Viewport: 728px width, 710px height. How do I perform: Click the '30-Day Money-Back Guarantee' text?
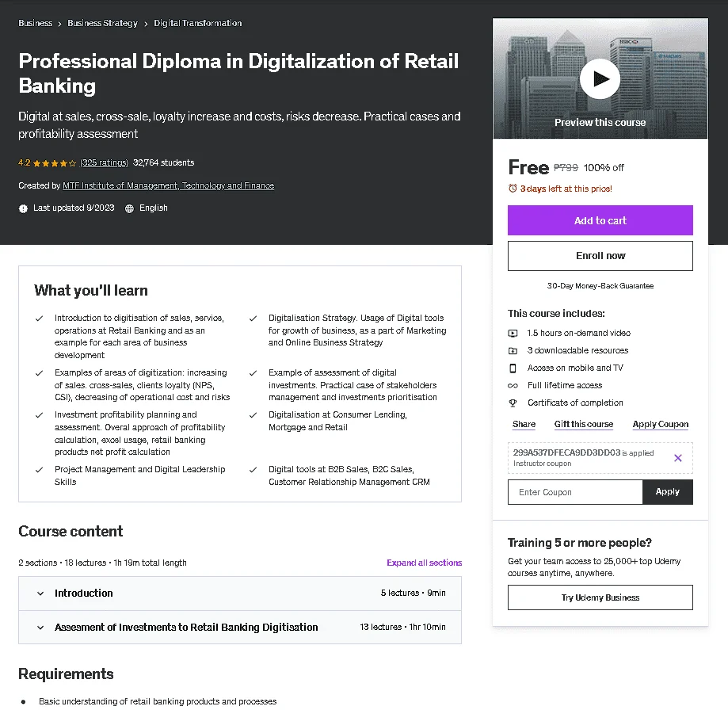tap(600, 286)
